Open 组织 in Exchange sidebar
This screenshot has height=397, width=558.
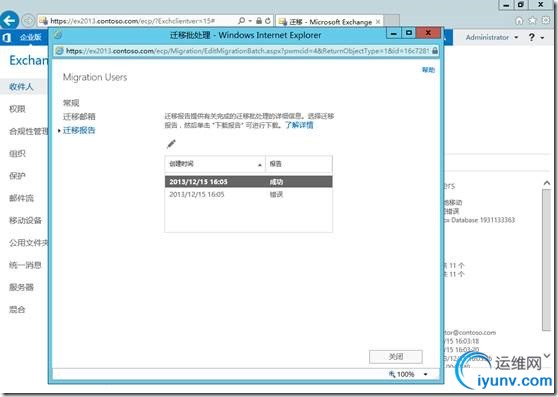click(17, 154)
